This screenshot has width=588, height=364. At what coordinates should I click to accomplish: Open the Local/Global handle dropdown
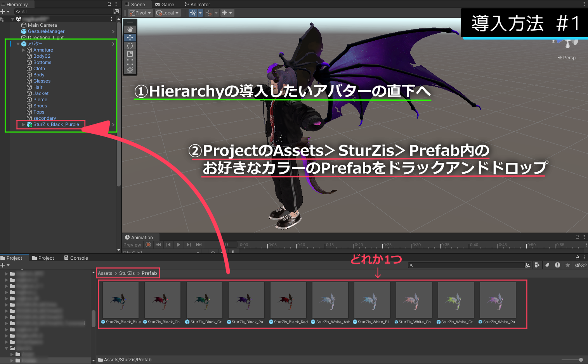coord(167,12)
